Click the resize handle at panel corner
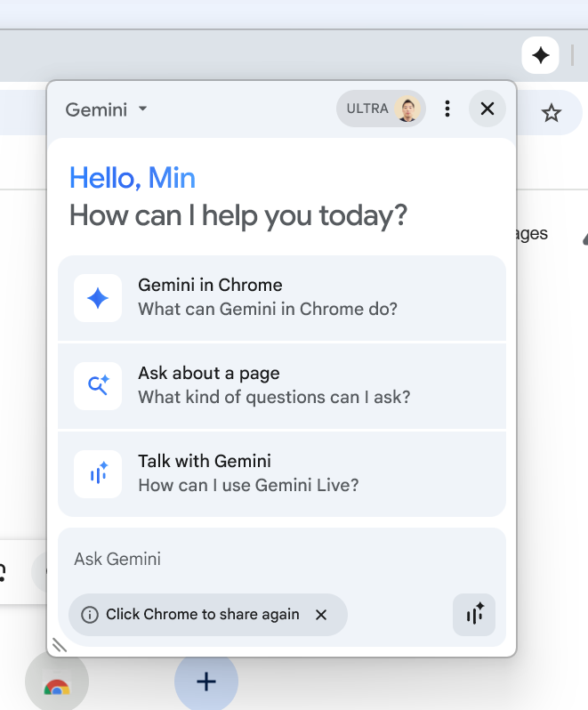588x710 pixels. 60,645
